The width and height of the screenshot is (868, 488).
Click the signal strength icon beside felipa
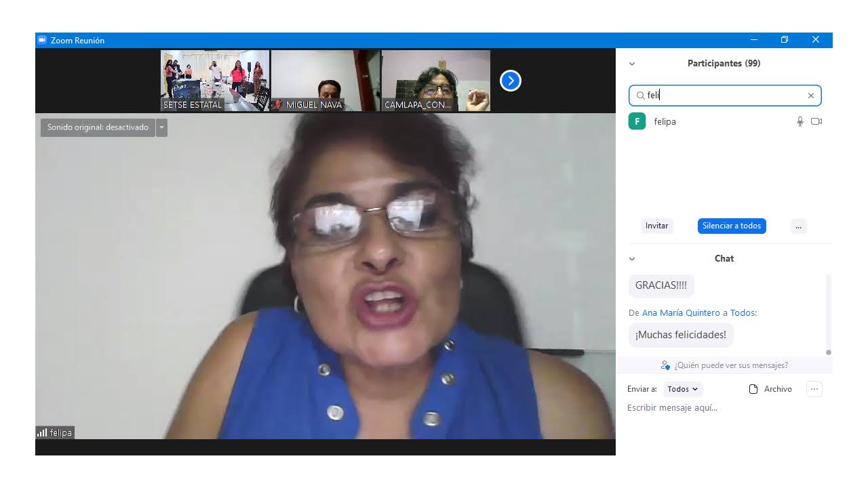tap(42, 432)
